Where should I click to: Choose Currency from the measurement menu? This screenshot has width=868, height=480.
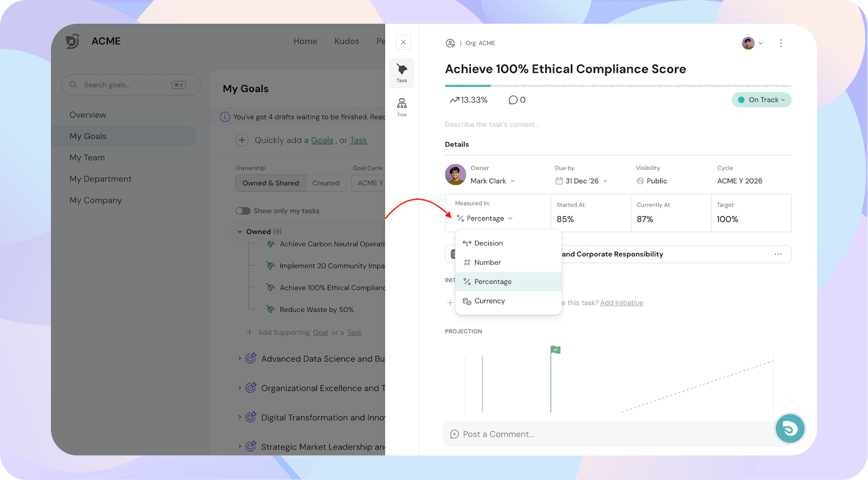pos(489,301)
